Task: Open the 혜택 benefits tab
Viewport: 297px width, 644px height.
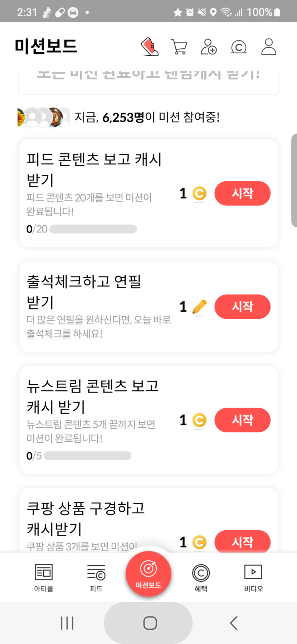Action: (x=201, y=577)
